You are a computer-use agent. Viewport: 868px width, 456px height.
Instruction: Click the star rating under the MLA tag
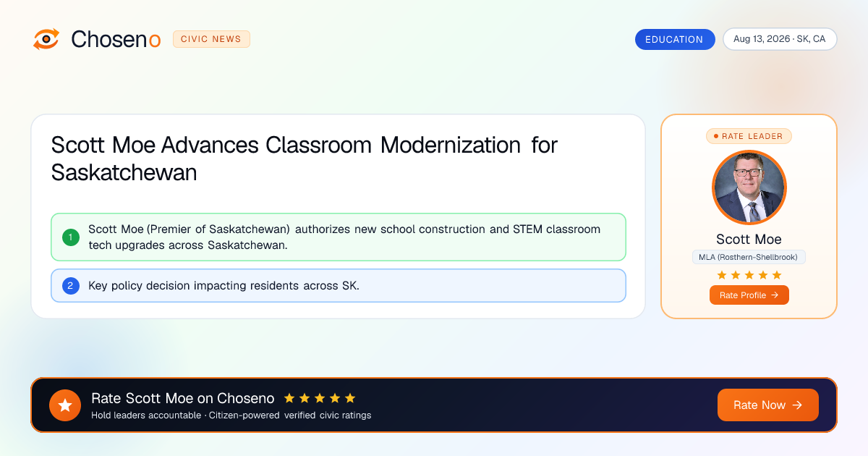click(x=749, y=275)
